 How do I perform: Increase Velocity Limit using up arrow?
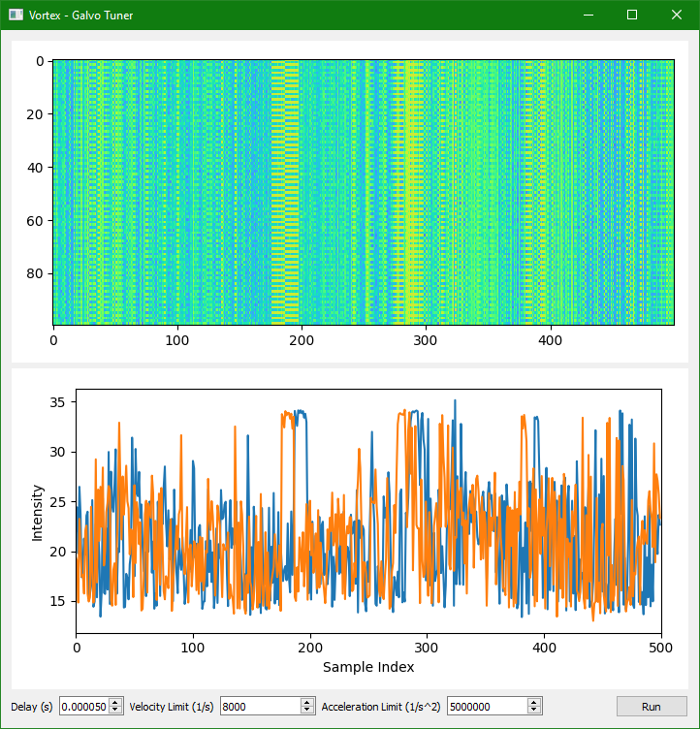(307, 703)
